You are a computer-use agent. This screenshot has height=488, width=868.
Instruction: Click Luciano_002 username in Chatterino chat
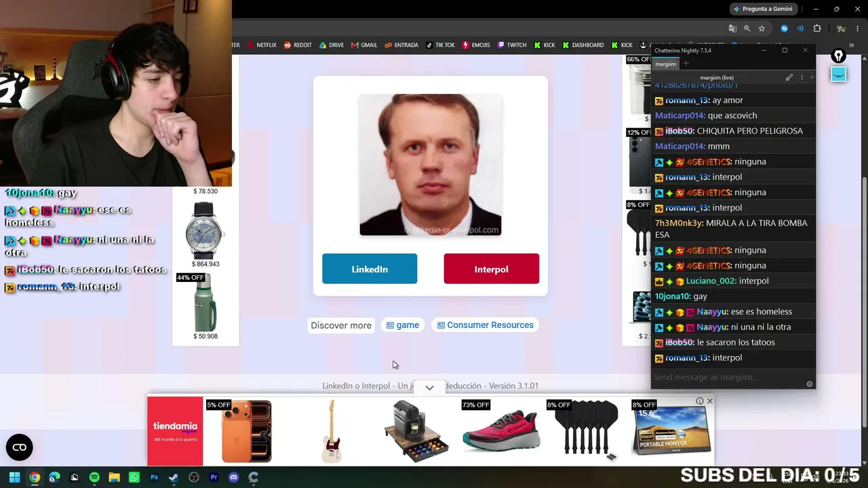[x=711, y=281]
